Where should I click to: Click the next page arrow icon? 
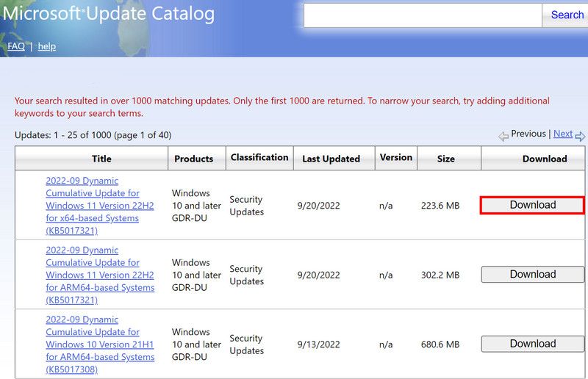point(580,136)
